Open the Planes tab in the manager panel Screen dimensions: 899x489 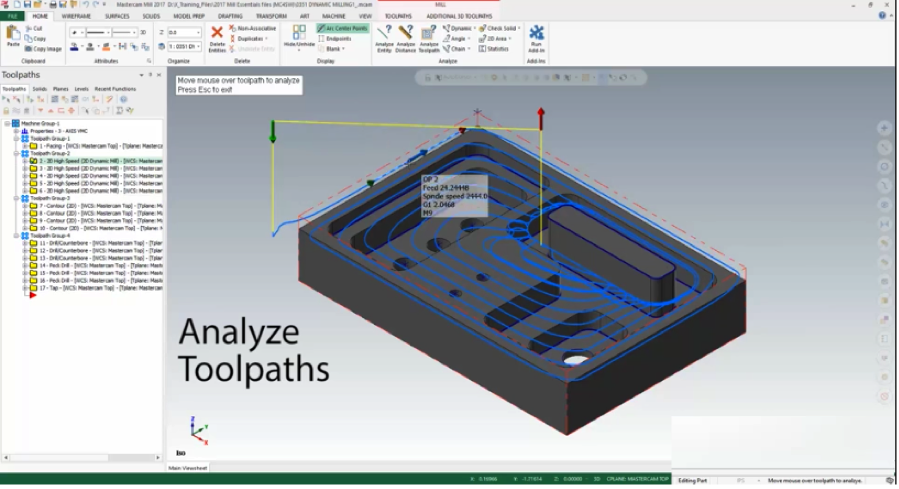coord(60,89)
